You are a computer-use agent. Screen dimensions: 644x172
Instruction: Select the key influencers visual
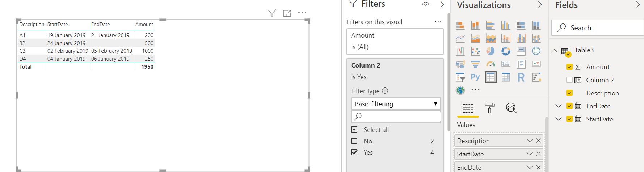(536, 77)
